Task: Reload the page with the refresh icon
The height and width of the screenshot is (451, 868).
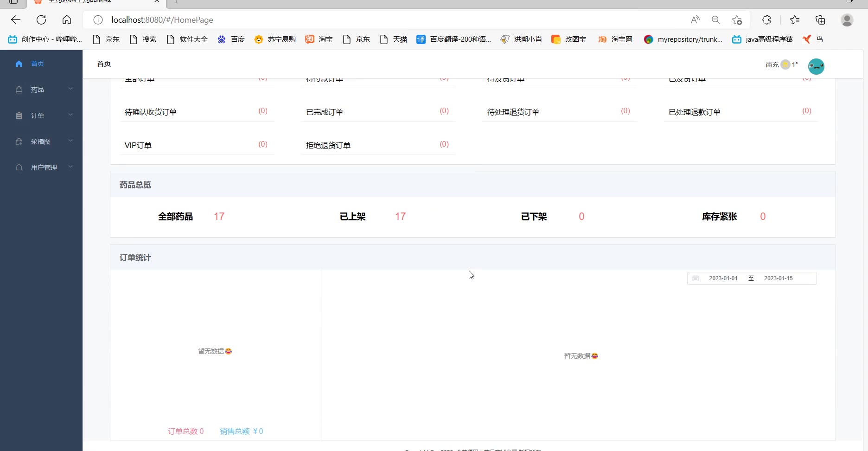Action: (x=41, y=19)
